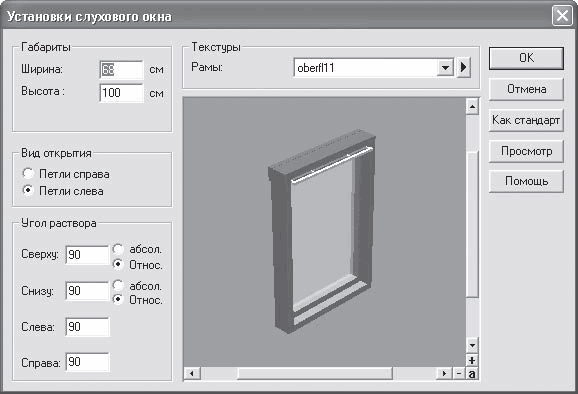Click the preview scroll up arrow

[x=472, y=107]
